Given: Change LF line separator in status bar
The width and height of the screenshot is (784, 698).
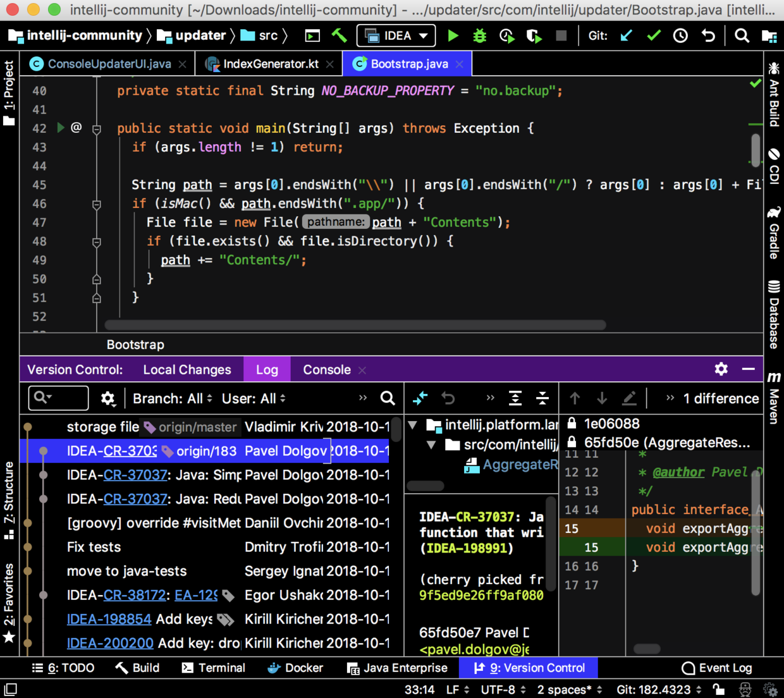Looking at the screenshot, I should (458, 689).
